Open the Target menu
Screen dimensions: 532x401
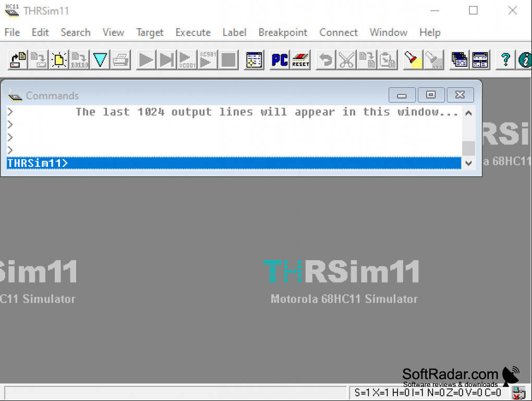[x=150, y=32]
